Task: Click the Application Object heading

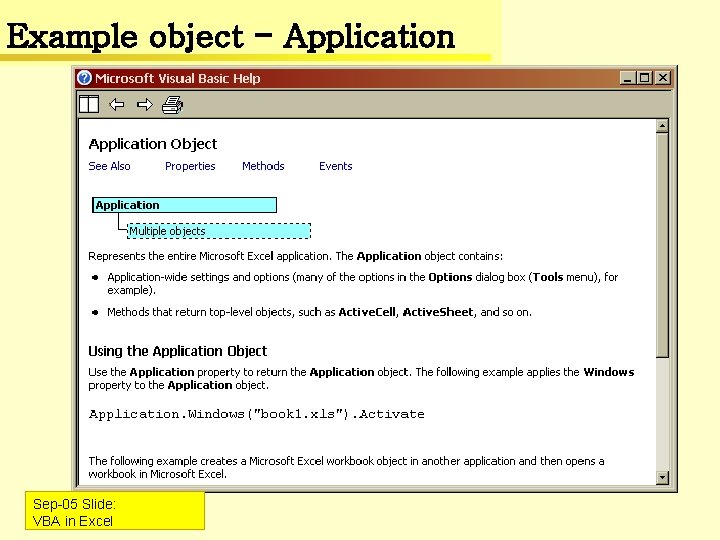Action: 152,144
